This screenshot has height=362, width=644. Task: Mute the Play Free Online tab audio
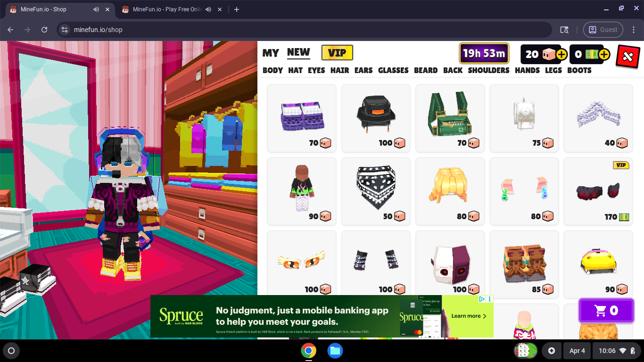pyautogui.click(x=208, y=9)
